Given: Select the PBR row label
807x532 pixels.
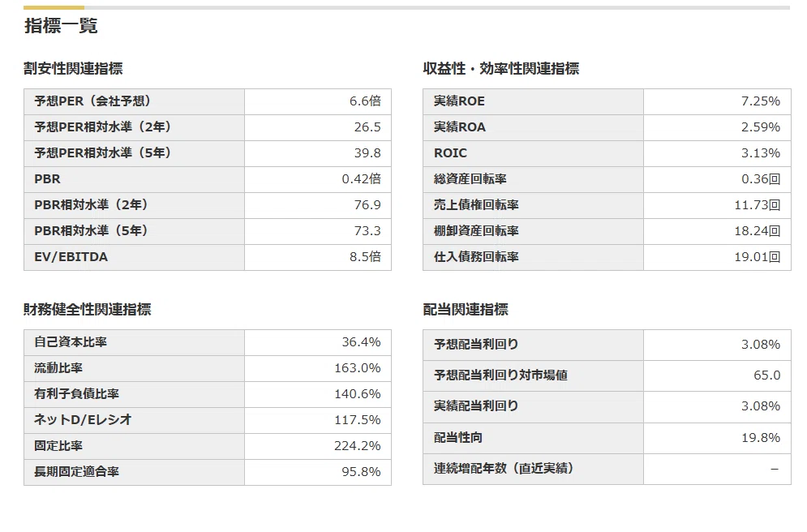Looking at the screenshot, I should [x=134, y=179].
